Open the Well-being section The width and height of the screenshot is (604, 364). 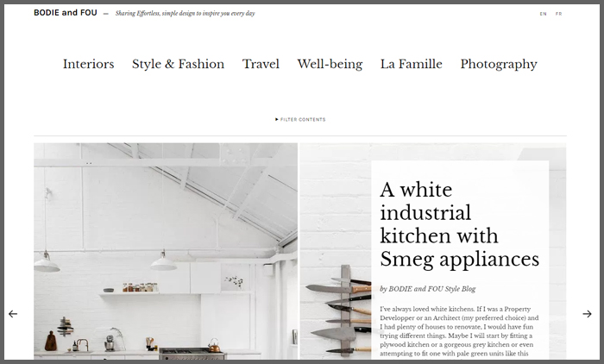click(330, 64)
